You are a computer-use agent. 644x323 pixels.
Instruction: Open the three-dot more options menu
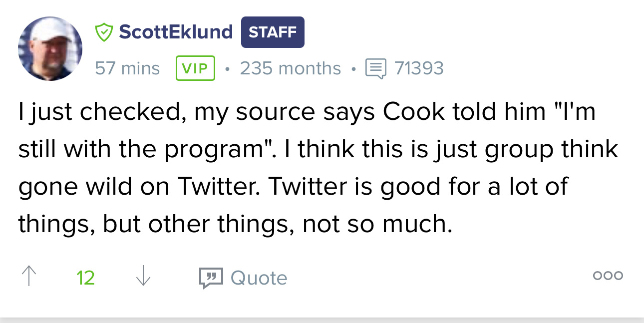click(608, 276)
